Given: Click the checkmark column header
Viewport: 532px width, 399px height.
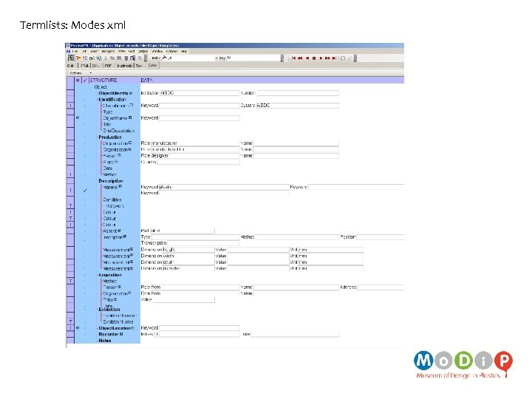Looking at the screenshot, I should tap(85, 80).
